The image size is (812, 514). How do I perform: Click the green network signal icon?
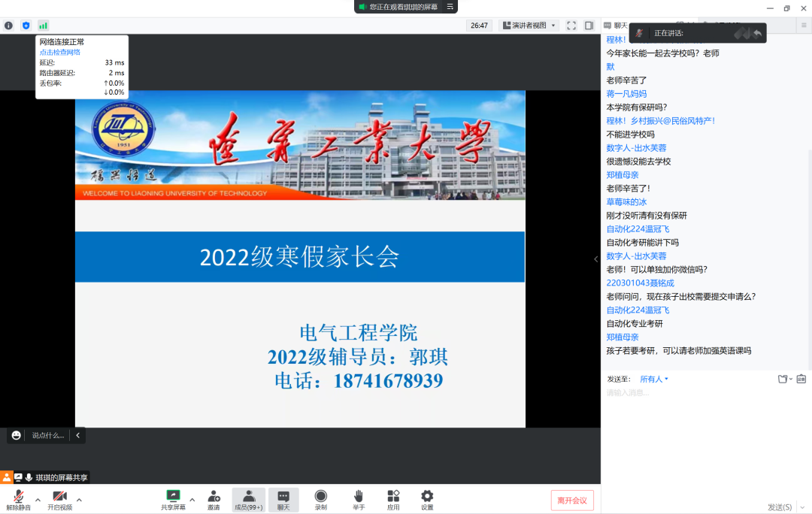click(43, 26)
